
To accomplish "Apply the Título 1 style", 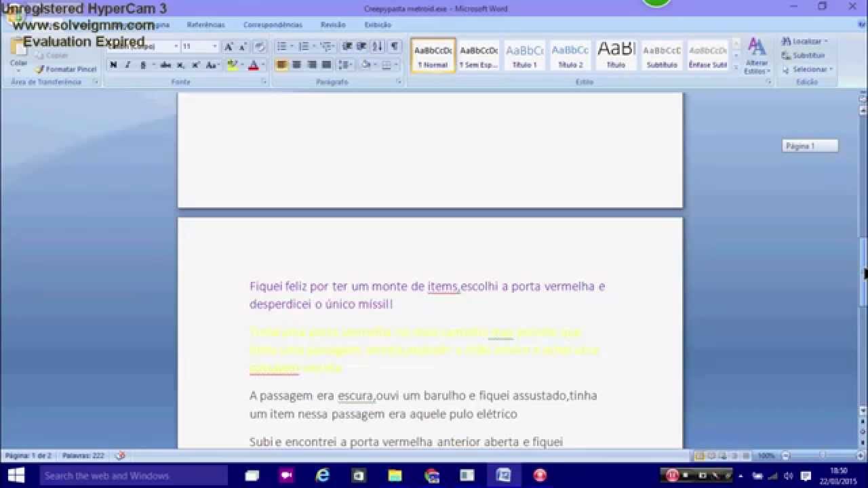I will (x=524, y=55).
